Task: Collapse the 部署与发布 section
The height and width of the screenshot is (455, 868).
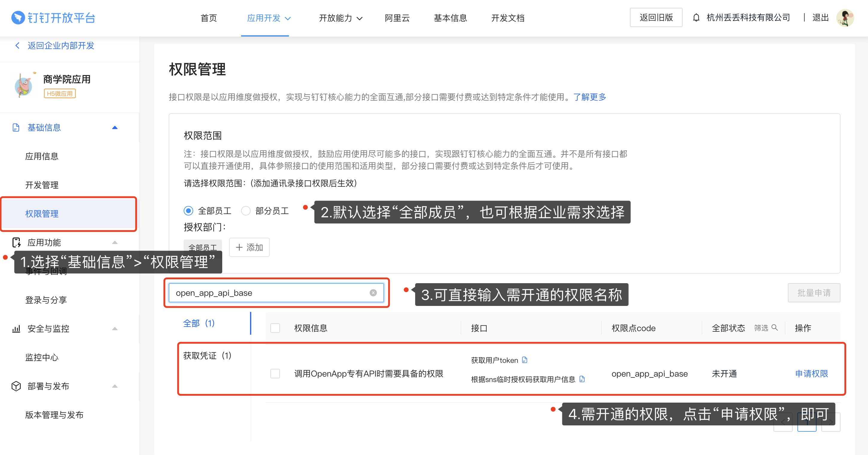Action: pyautogui.click(x=115, y=386)
